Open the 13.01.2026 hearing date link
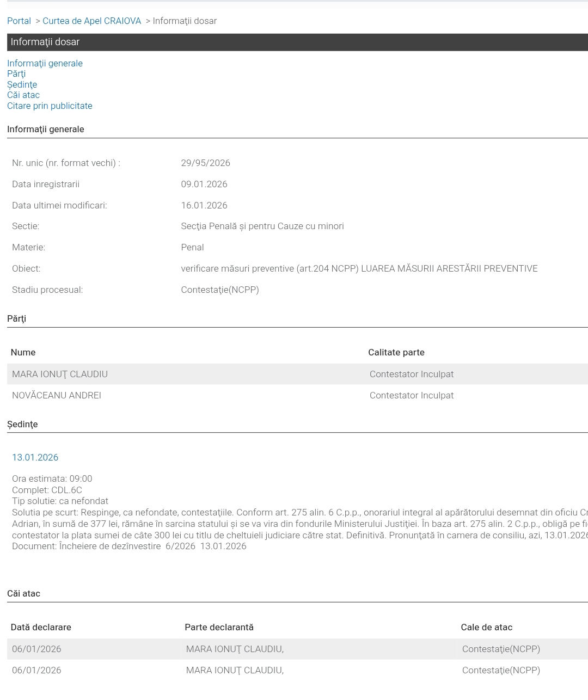 (35, 457)
